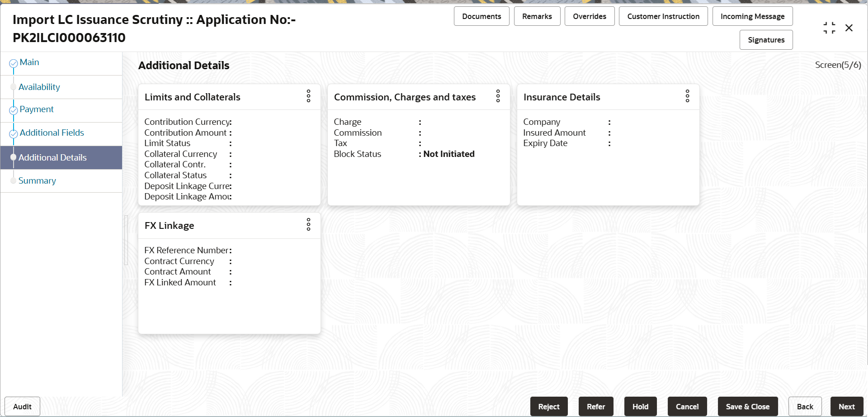The image size is (868, 417).
Task: Open the Audit log
Action: 22,406
